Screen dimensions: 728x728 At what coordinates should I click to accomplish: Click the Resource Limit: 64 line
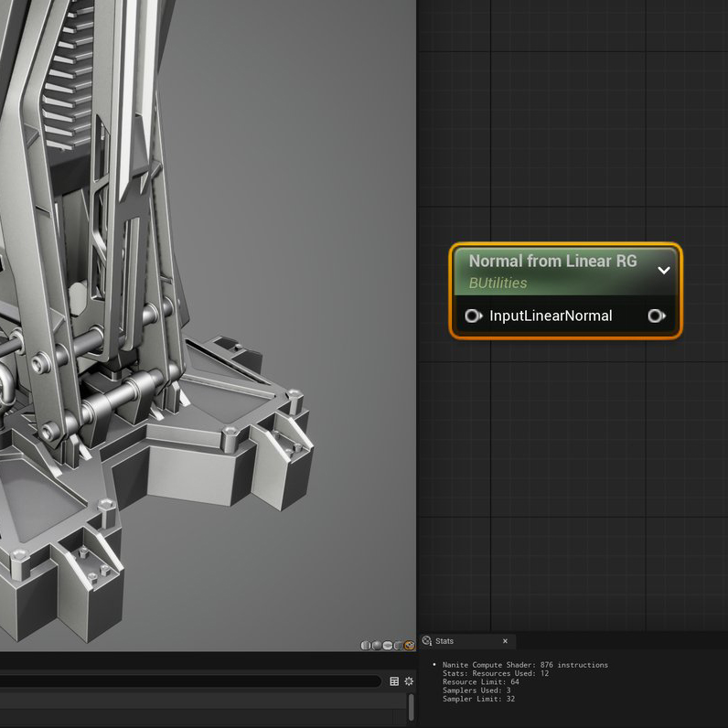pos(480,681)
